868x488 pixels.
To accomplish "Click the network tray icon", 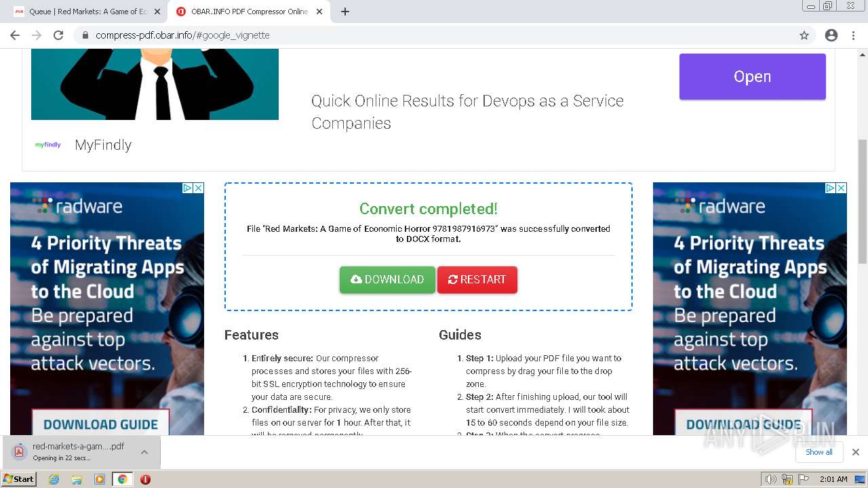I will [787, 479].
